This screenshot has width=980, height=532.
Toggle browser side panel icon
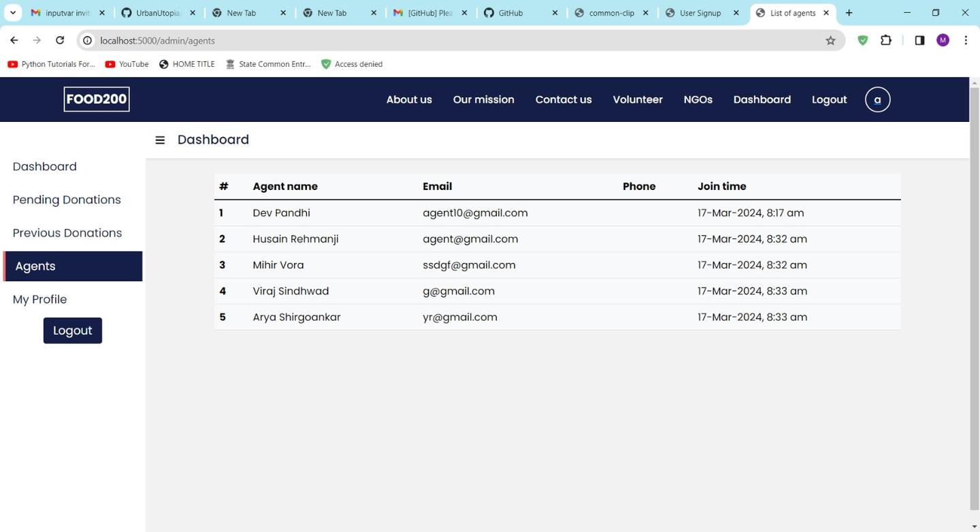point(919,41)
